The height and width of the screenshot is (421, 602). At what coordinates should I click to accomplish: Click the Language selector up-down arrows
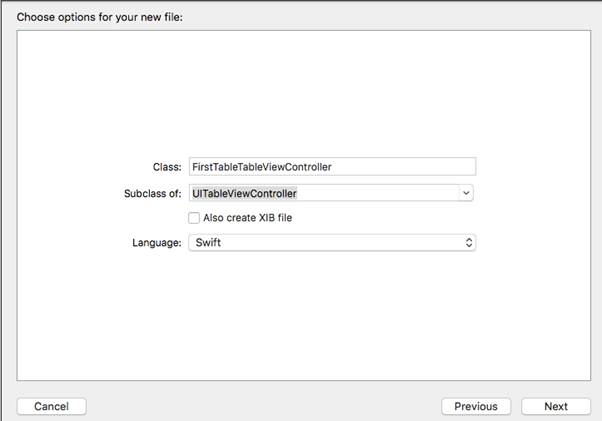click(x=468, y=242)
